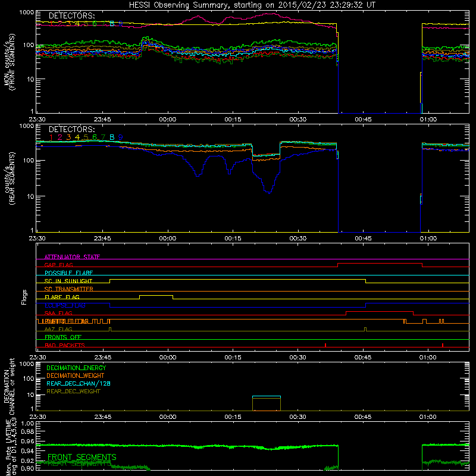
Task: Click the 10 y-axis value of rear segments plot
Action: (30, 196)
